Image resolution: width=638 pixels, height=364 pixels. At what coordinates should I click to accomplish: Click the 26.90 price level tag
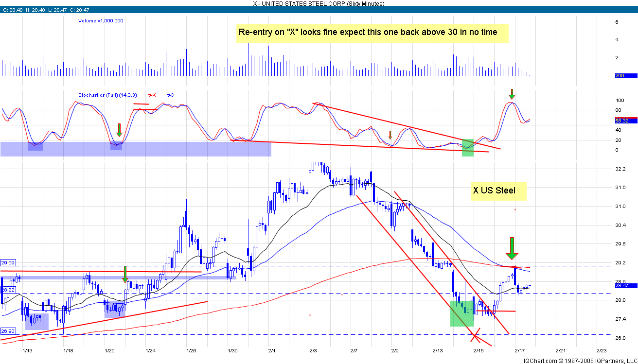tap(8, 330)
